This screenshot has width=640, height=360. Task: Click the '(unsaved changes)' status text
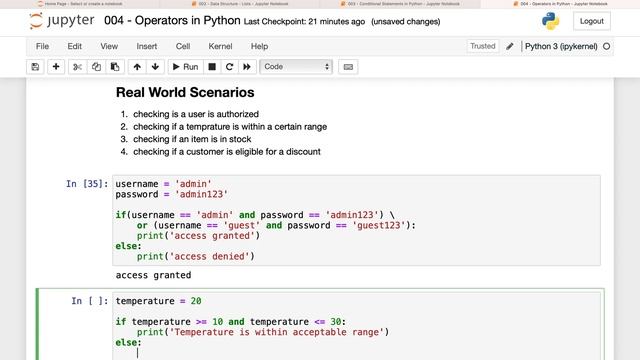coord(405,22)
